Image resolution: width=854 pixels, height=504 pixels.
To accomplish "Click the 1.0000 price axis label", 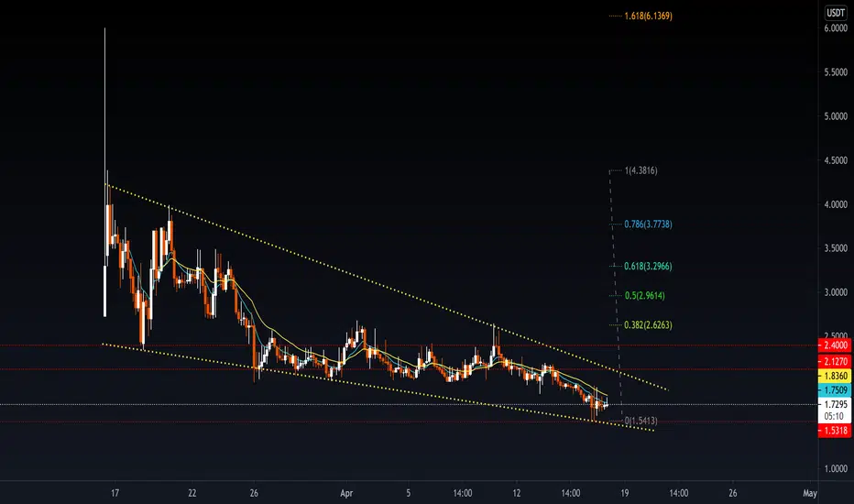I will click(x=836, y=468).
